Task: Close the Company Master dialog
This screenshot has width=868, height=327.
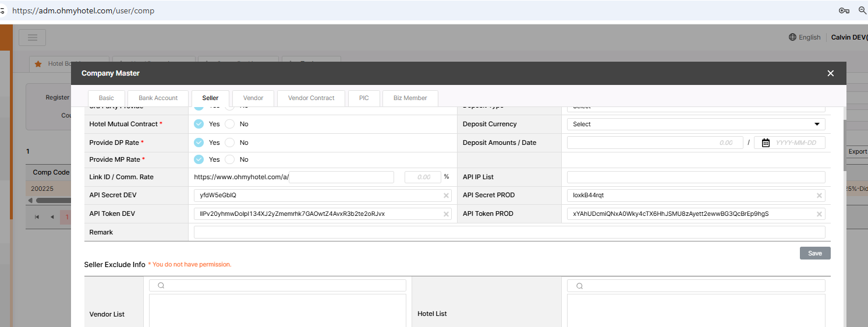Action: click(x=830, y=73)
